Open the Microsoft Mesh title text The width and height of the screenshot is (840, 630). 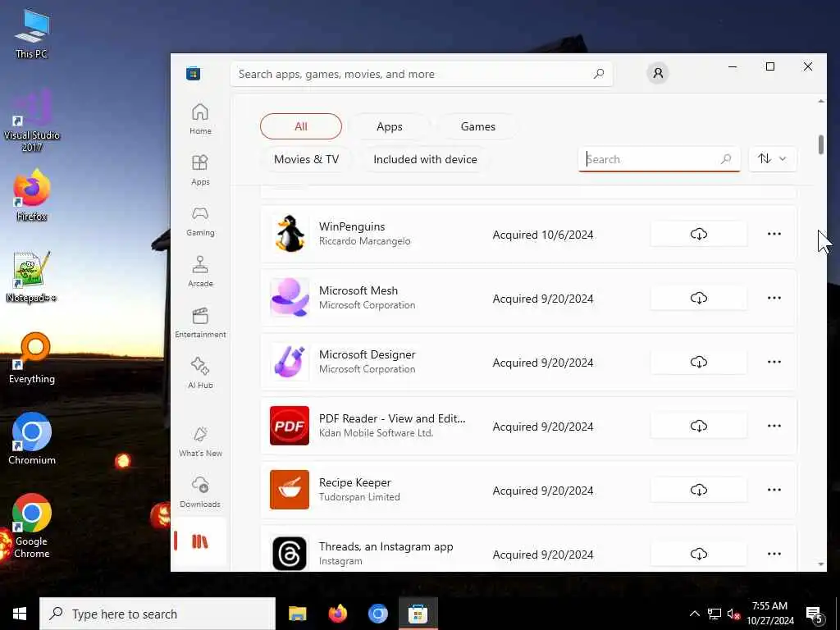[x=358, y=290]
